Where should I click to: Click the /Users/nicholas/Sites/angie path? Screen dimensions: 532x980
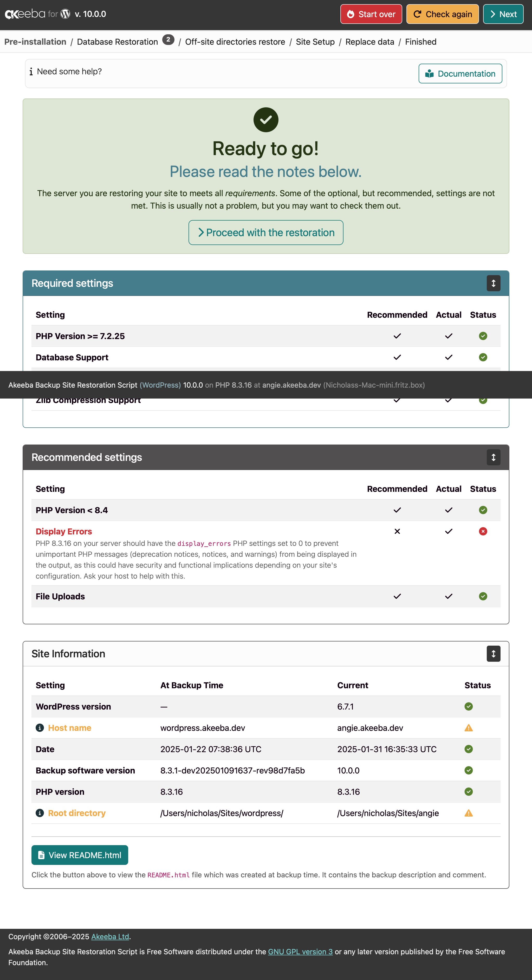tap(388, 813)
